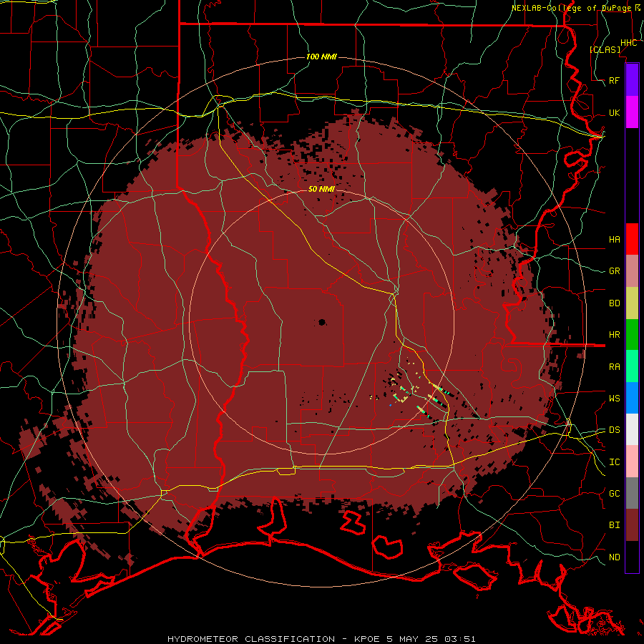Image resolution: width=644 pixels, height=644 pixels.
Task: Click the RF purple legend swatch
Action: tap(632, 80)
